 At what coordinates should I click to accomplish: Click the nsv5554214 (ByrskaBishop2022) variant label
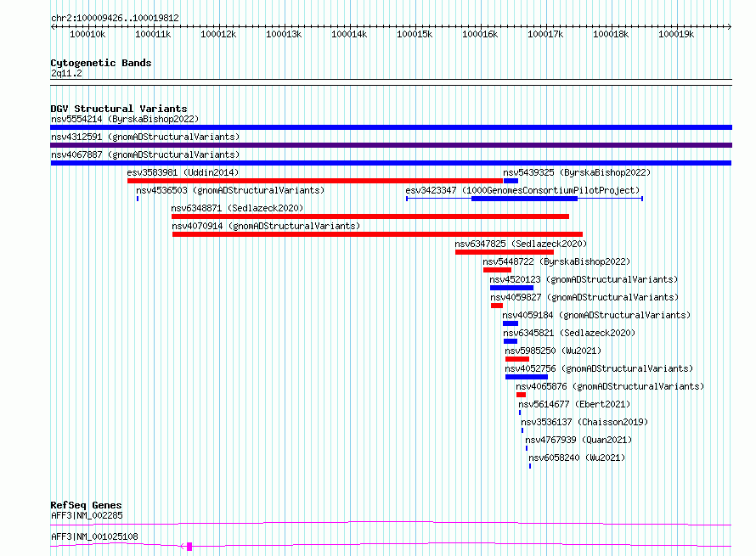[125, 119]
